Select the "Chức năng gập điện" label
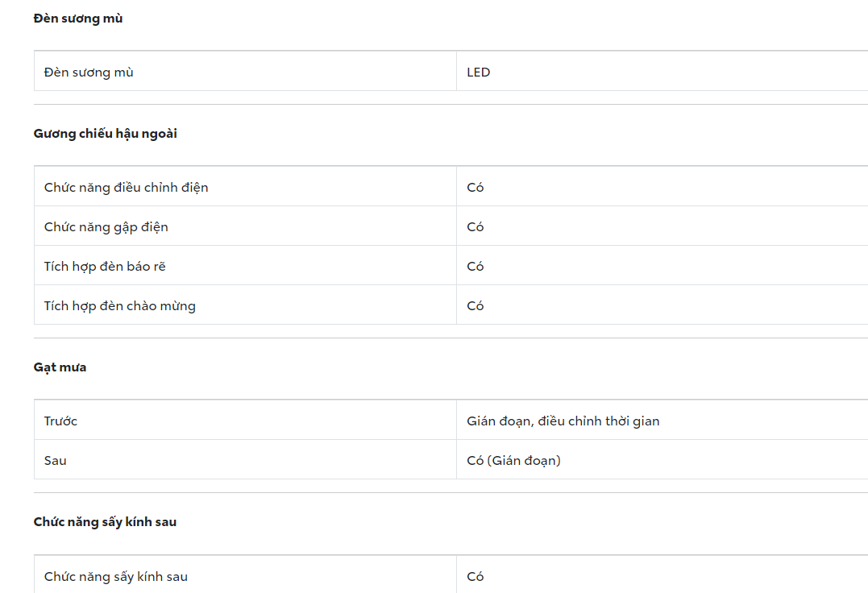The width and height of the screenshot is (868, 593). coord(106,227)
